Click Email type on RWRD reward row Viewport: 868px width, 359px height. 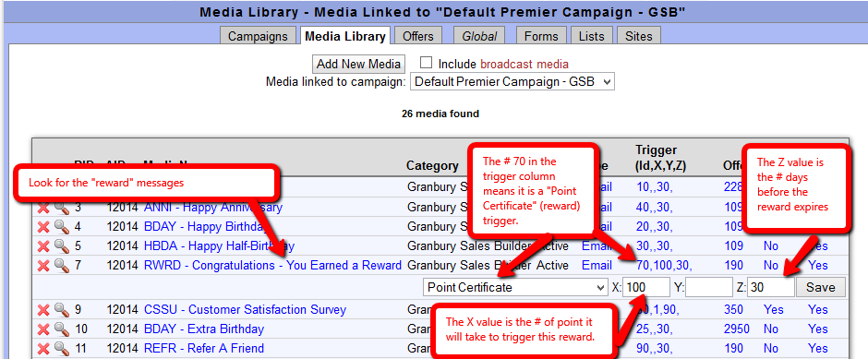[x=597, y=266]
